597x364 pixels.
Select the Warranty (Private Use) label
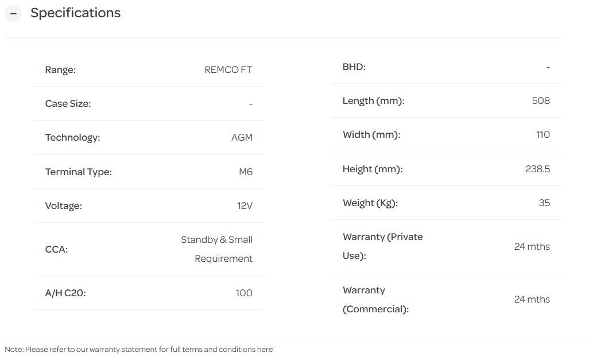382,246
